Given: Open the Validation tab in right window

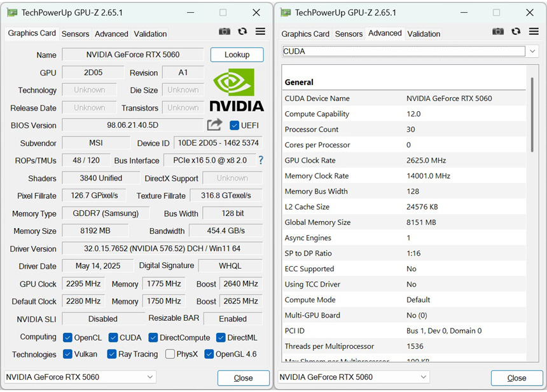Looking at the screenshot, I should point(424,34).
